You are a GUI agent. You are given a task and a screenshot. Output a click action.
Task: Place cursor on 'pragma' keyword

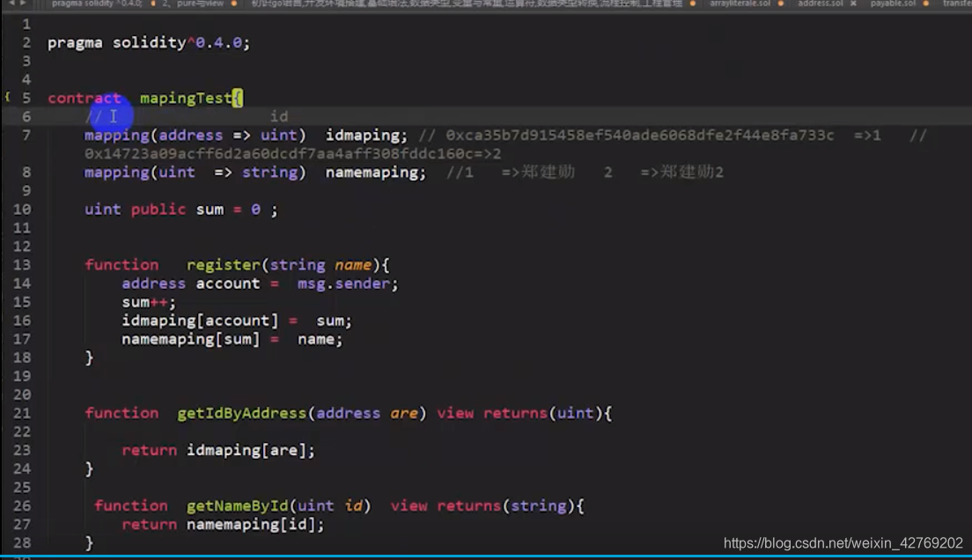click(75, 43)
